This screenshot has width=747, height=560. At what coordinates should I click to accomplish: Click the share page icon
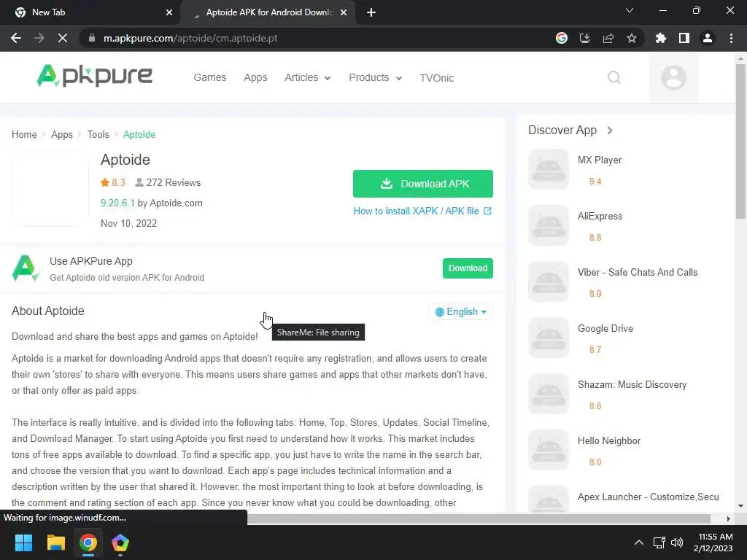pyautogui.click(x=608, y=38)
